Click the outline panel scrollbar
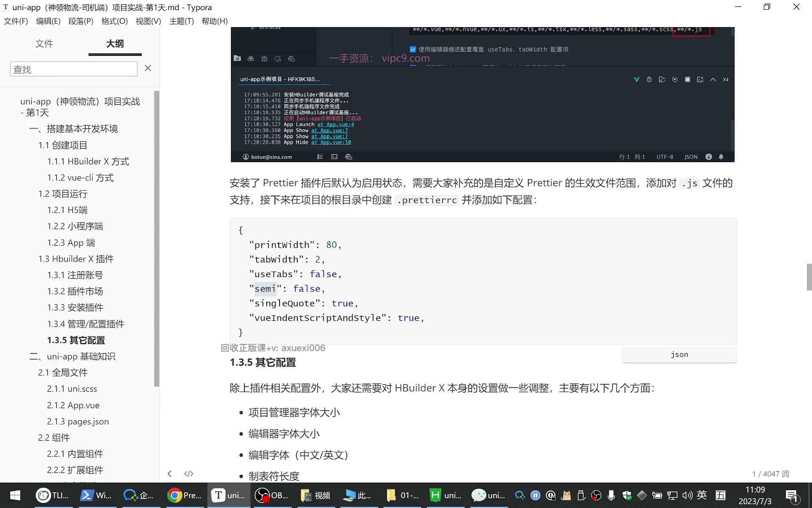 click(156, 239)
